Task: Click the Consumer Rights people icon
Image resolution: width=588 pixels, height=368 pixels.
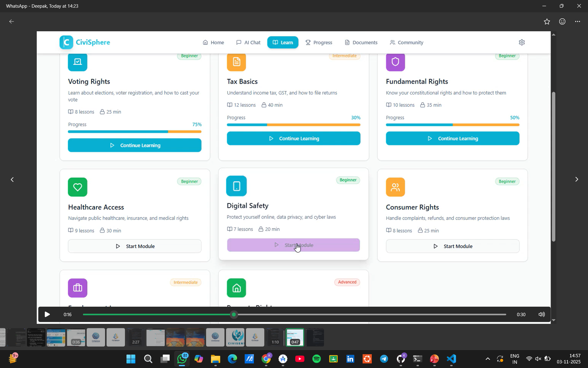Action: [x=395, y=187]
